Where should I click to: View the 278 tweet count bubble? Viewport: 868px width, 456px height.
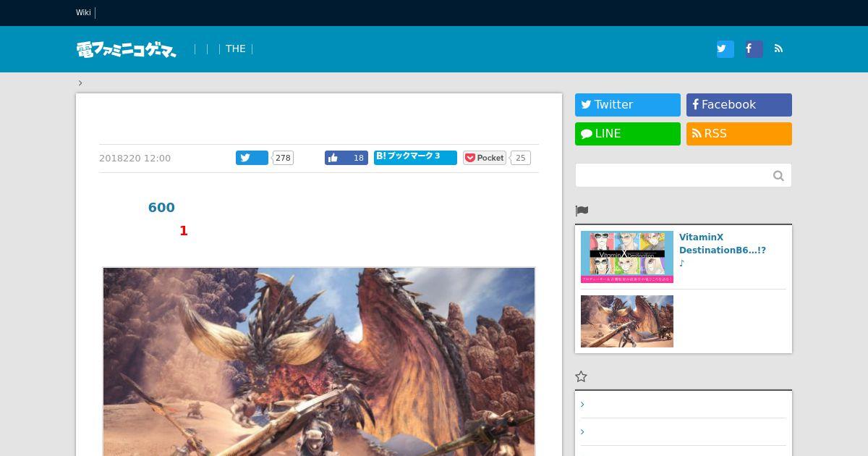click(x=283, y=158)
